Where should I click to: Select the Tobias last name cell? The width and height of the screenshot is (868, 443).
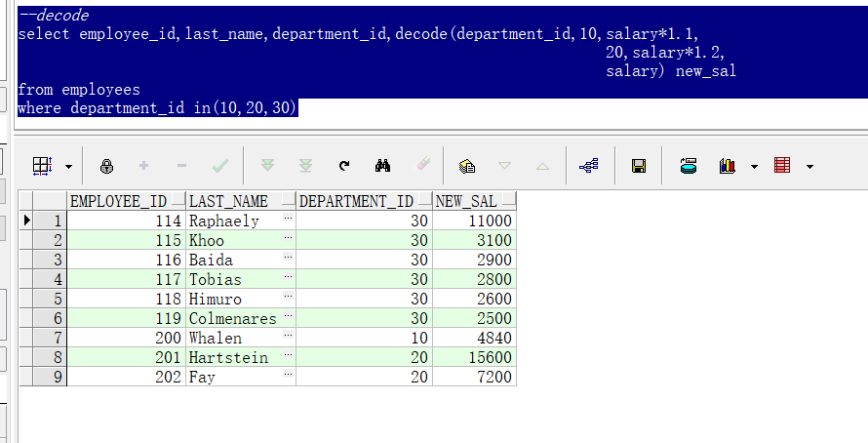point(241,279)
